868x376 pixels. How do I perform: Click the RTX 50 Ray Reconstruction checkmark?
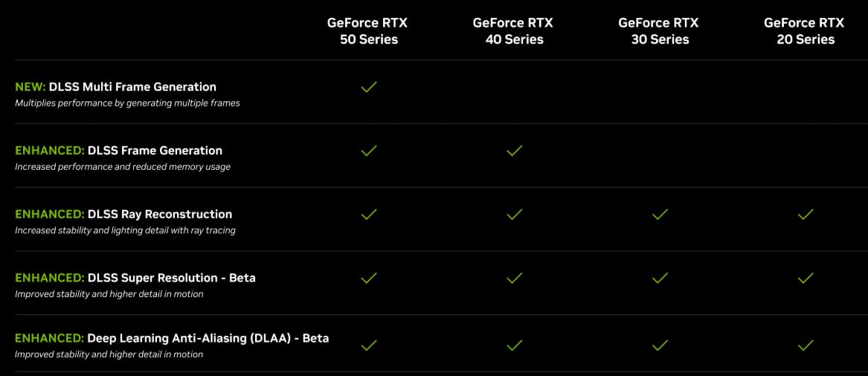(x=369, y=214)
